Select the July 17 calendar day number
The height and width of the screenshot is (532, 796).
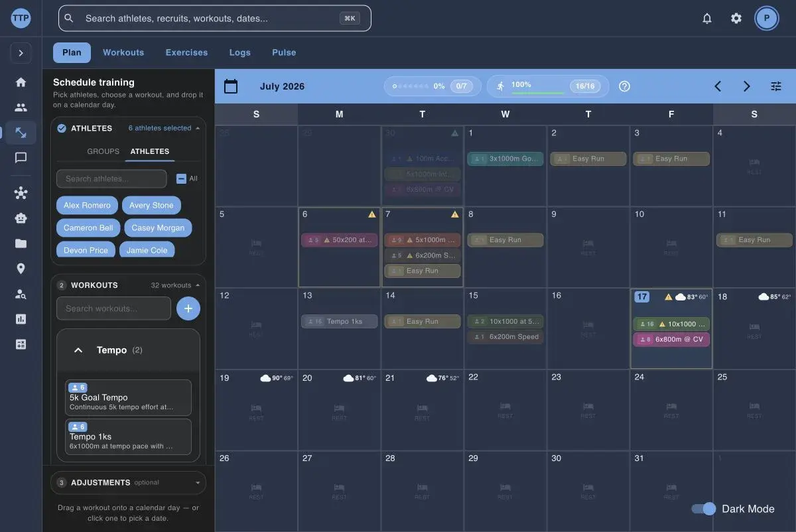click(641, 297)
